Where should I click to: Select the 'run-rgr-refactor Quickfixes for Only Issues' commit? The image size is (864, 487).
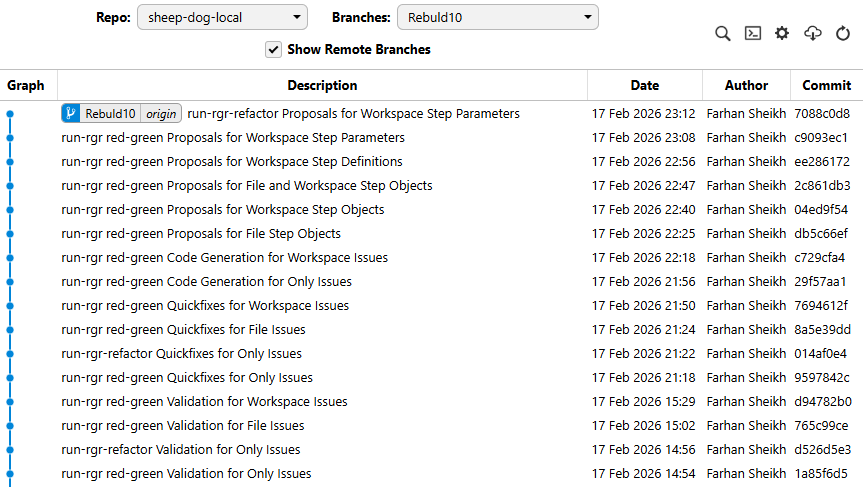[181, 354]
